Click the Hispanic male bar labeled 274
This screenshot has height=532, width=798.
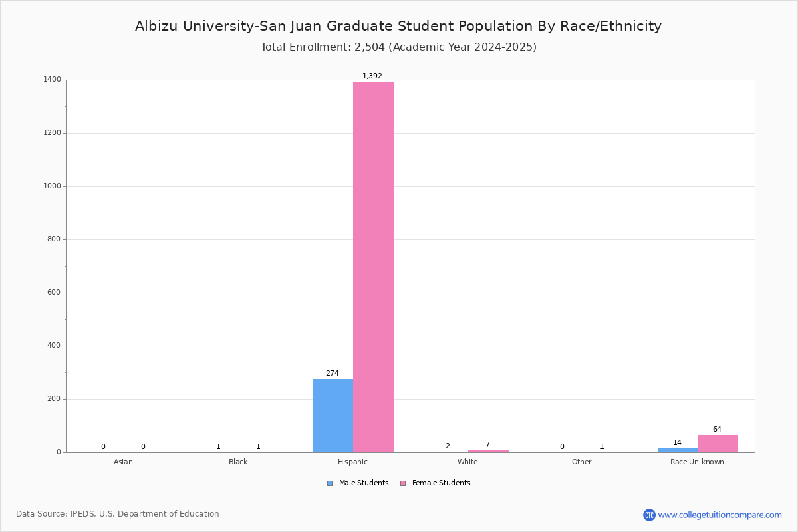(x=333, y=416)
